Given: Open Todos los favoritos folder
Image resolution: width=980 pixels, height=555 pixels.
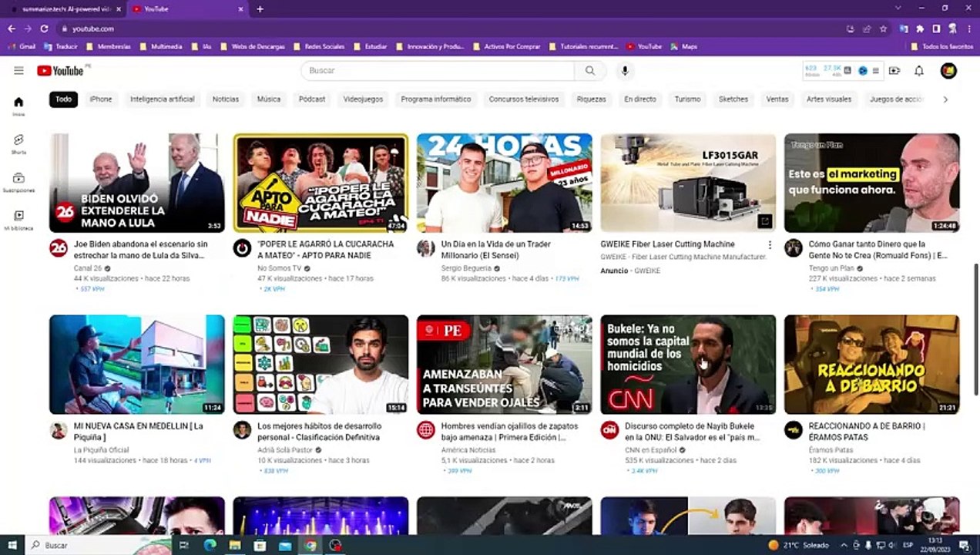Looking at the screenshot, I should point(943,46).
